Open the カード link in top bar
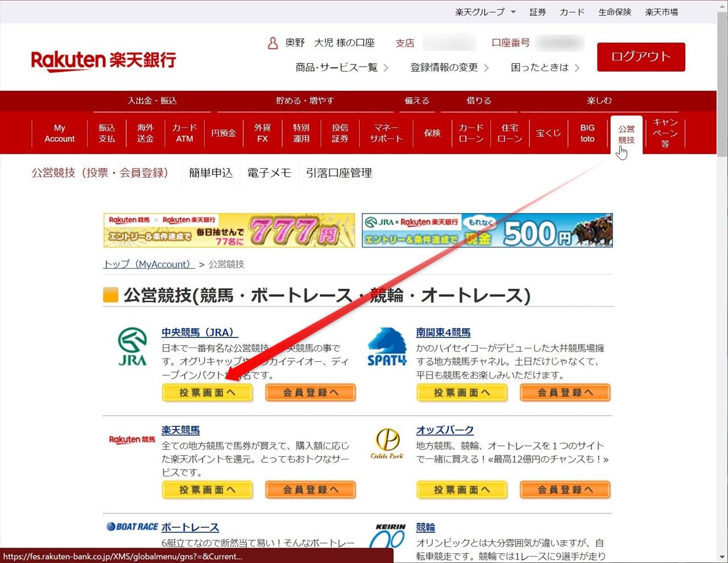 572,12
